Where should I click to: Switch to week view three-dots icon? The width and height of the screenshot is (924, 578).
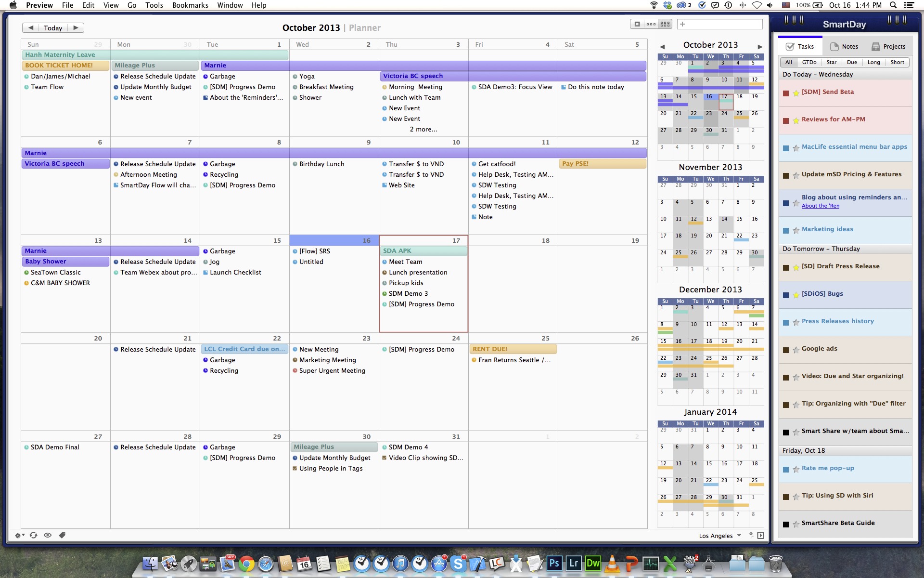[x=651, y=24]
